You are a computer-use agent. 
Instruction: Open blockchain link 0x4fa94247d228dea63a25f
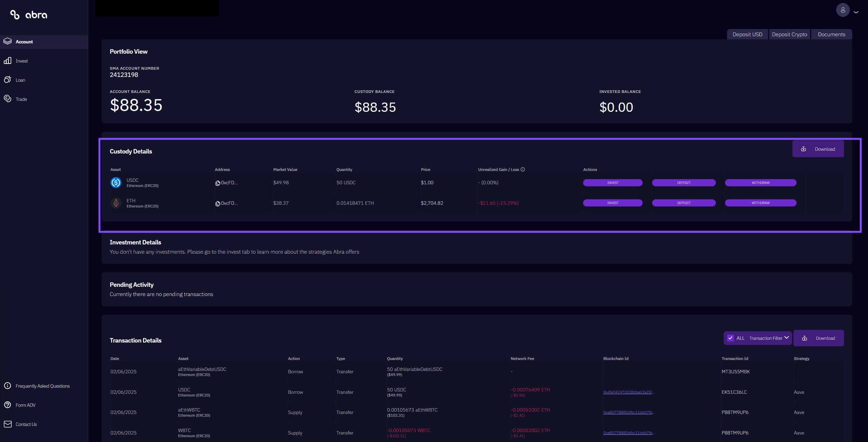click(629, 392)
